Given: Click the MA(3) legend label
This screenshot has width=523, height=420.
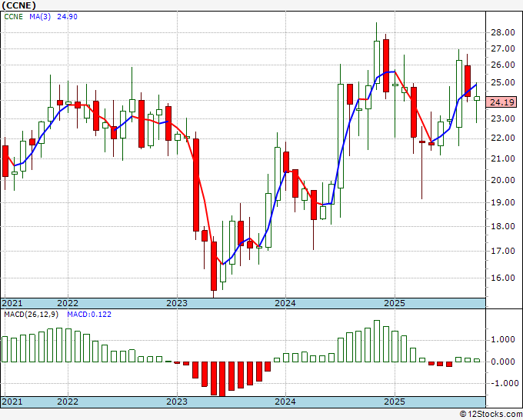Looking at the screenshot, I should tap(40, 16).
